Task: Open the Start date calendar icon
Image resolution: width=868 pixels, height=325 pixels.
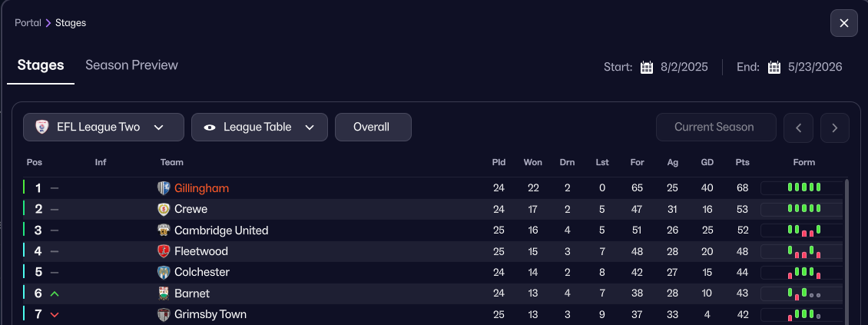Action: tap(647, 67)
